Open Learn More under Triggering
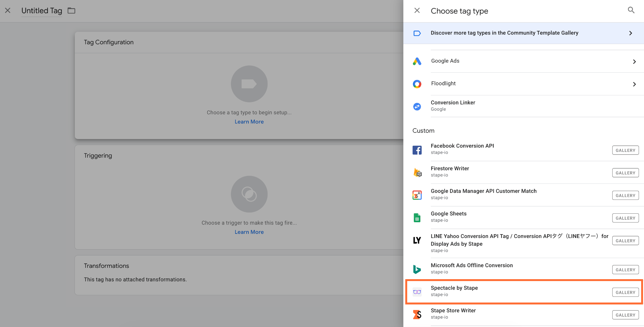Image resolution: width=644 pixels, height=327 pixels. click(x=249, y=232)
